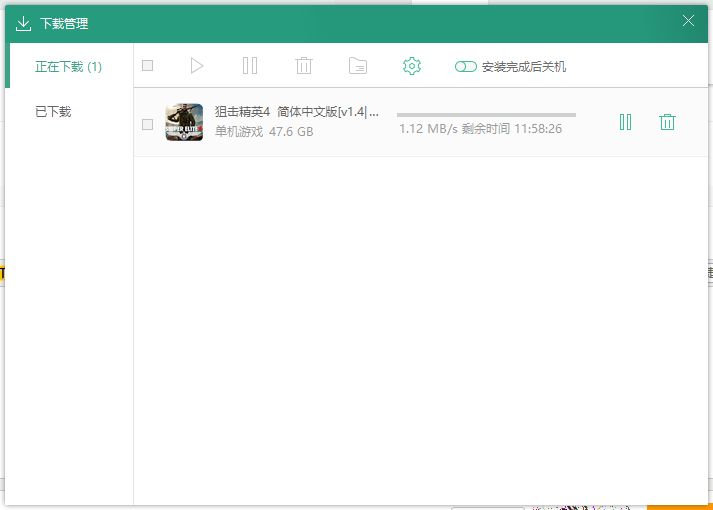Click the 安装完成后关机 label
This screenshot has height=510, width=713.
[524, 67]
